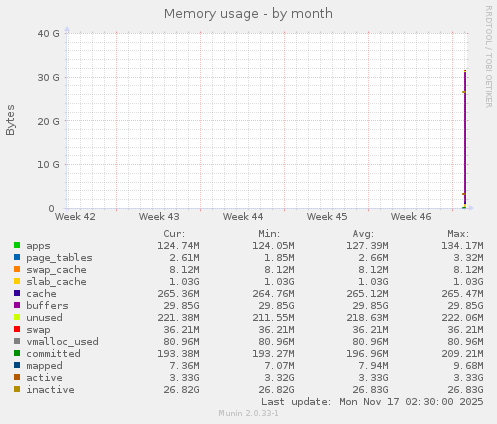This screenshot has width=497, height=424.
Task: Click the 'slab_cache' legend label
Action: pyautogui.click(x=56, y=282)
